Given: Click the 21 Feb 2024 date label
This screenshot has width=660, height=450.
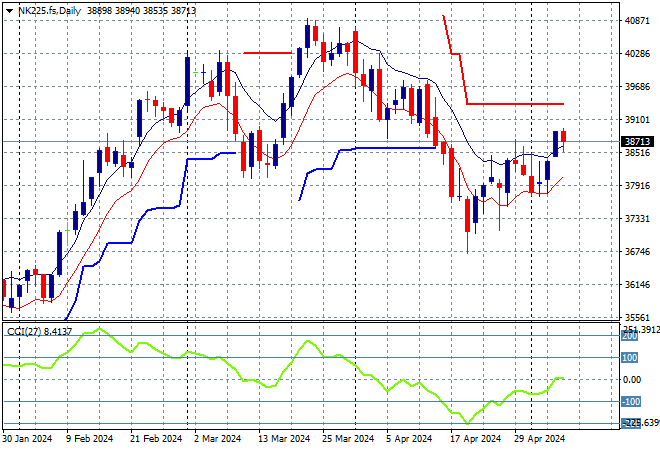Looking at the screenshot, I should (x=156, y=439).
